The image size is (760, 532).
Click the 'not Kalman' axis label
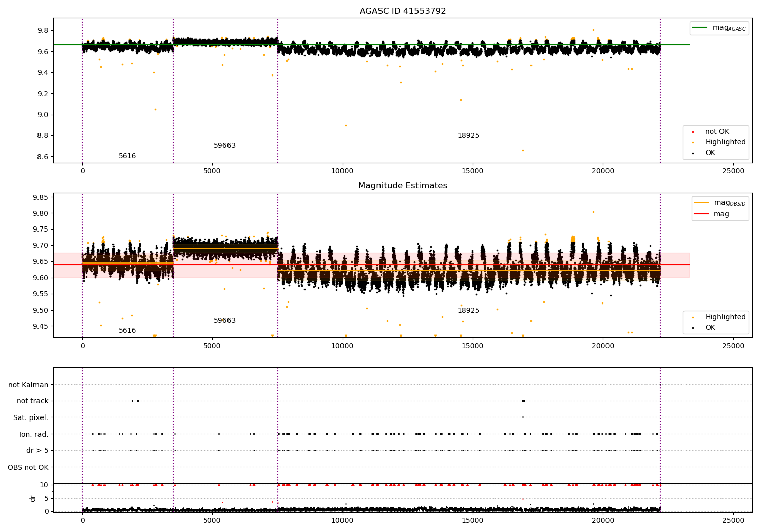point(28,385)
